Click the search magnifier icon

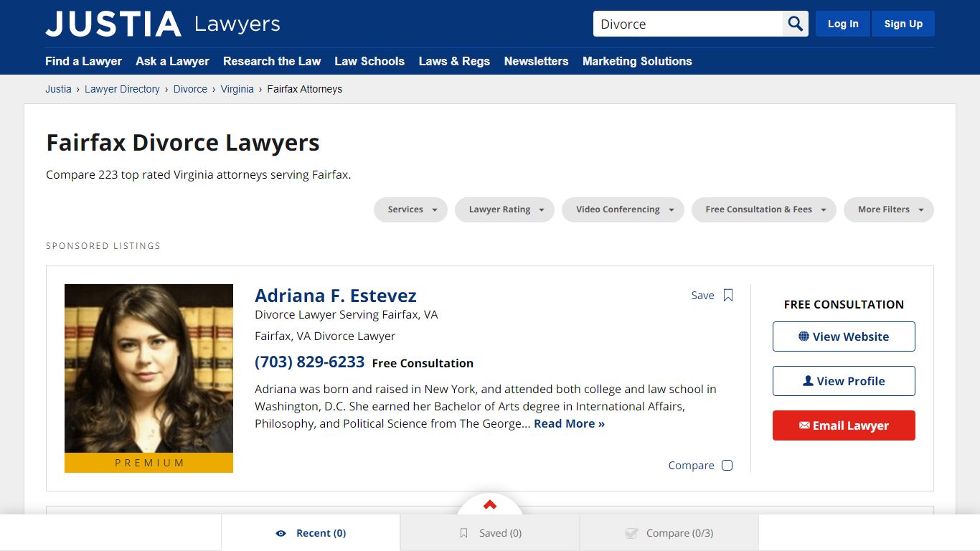click(796, 24)
